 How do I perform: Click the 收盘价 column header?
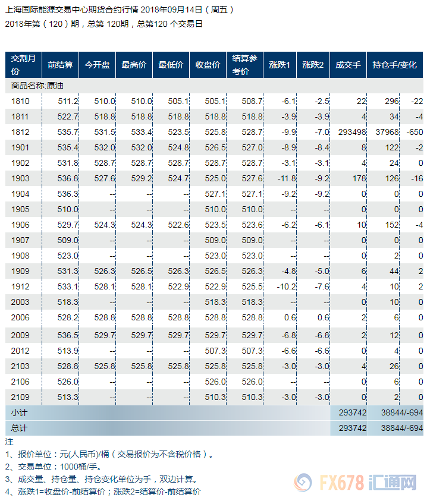[x=208, y=65]
